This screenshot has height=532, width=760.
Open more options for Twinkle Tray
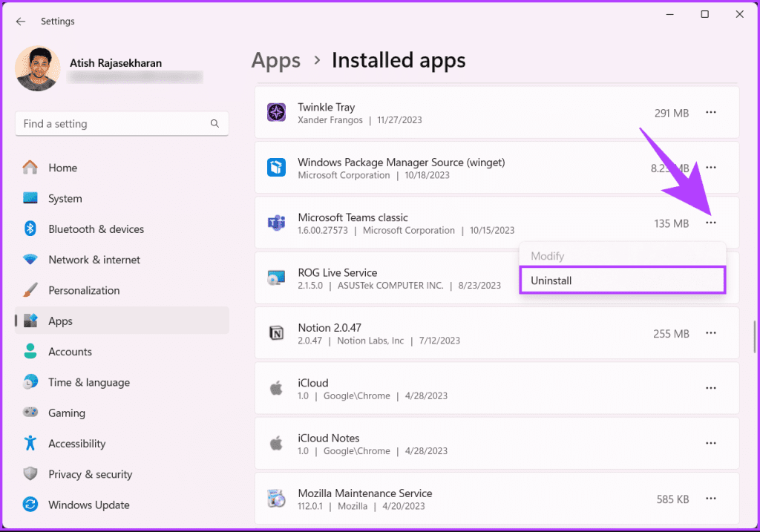tap(710, 113)
